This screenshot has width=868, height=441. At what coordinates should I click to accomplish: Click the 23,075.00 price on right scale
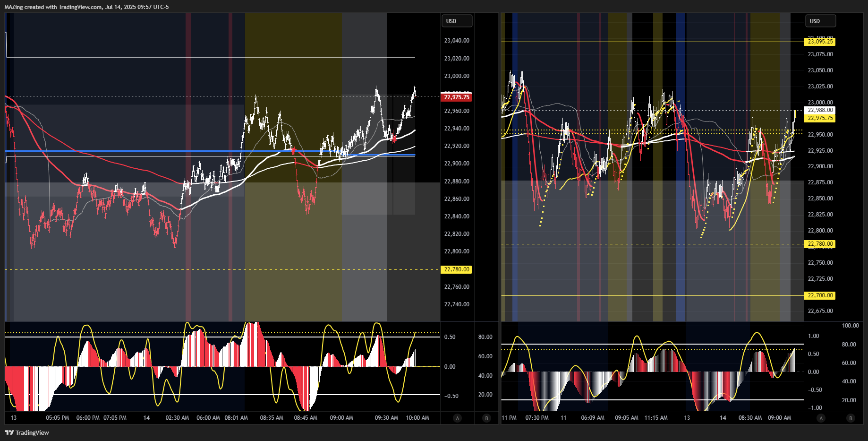820,54
